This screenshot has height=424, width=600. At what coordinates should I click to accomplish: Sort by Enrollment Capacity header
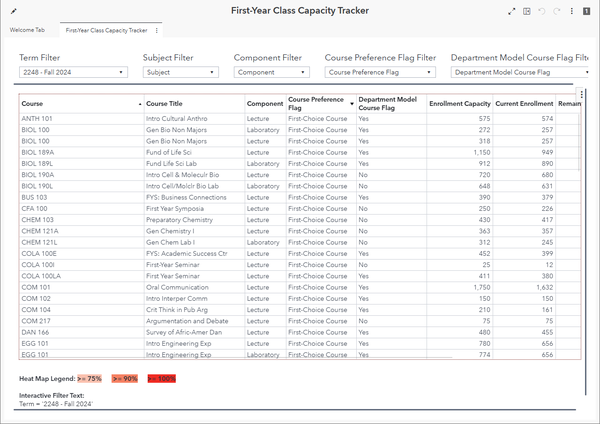[460, 104]
